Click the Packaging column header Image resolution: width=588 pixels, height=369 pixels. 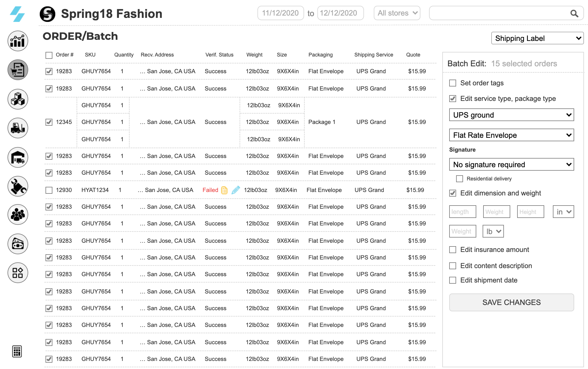pos(320,55)
